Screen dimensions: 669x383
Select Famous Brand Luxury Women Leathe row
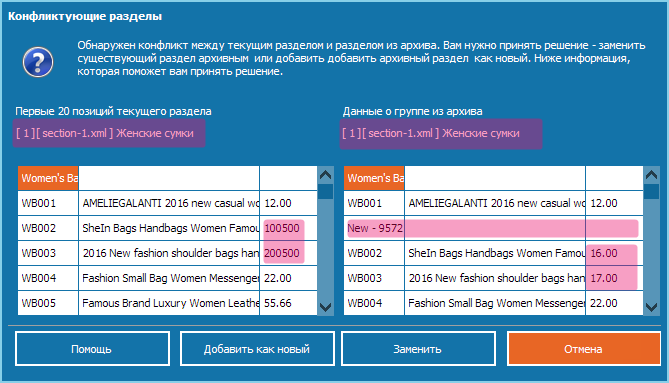tap(168, 303)
